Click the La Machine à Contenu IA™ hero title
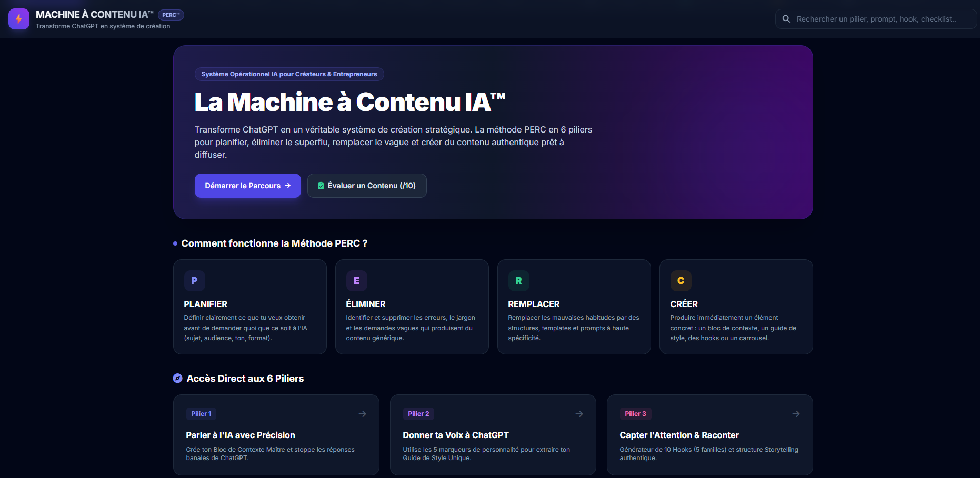Image resolution: width=980 pixels, height=478 pixels. point(350,102)
